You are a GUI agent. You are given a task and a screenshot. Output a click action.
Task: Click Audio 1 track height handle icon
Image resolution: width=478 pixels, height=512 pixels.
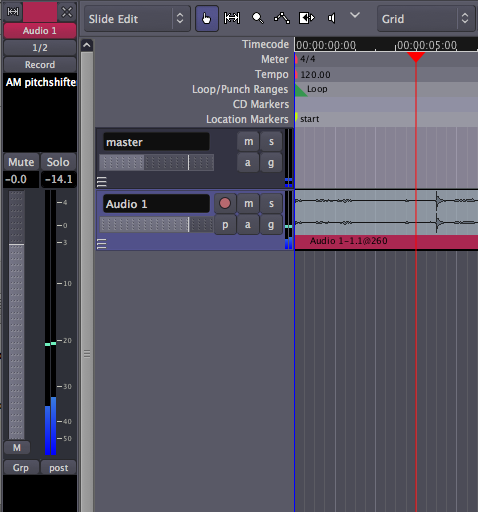click(x=102, y=244)
